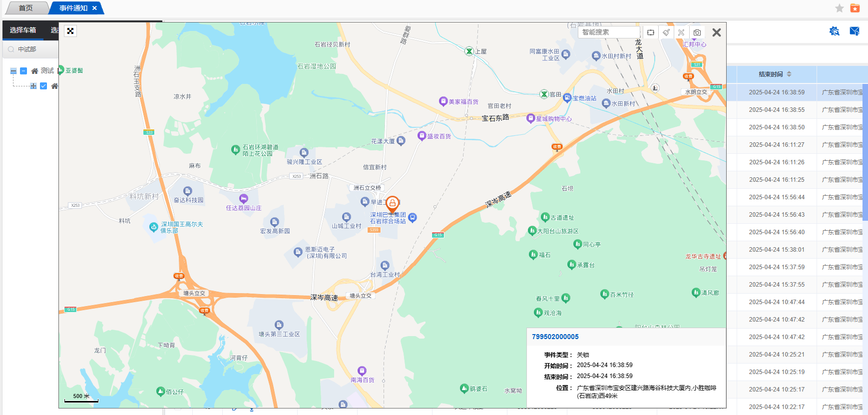
Task: Click the 奋达科技园 building marker
Action: (x=187, y=191)
